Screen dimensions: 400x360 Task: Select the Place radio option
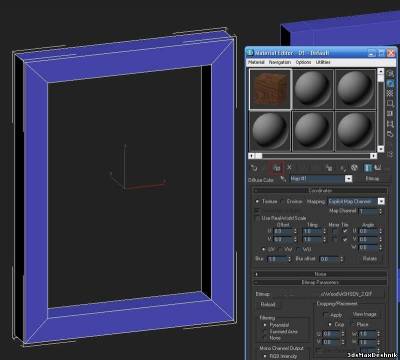click(354, 324)
